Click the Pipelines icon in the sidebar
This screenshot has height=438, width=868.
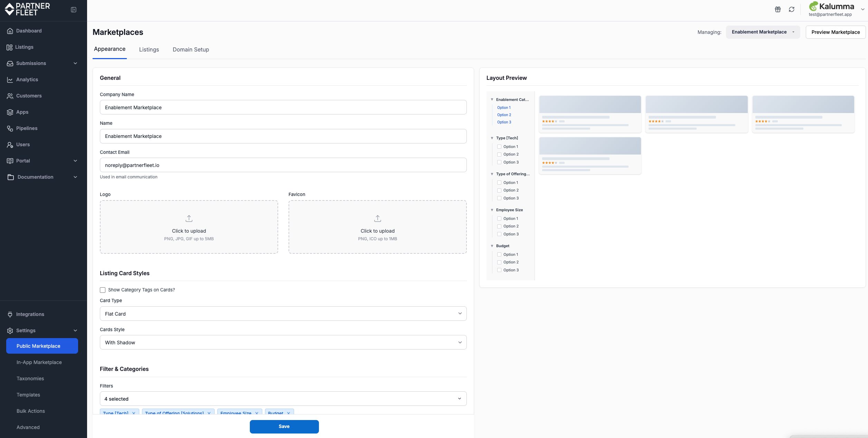(10, 128)
